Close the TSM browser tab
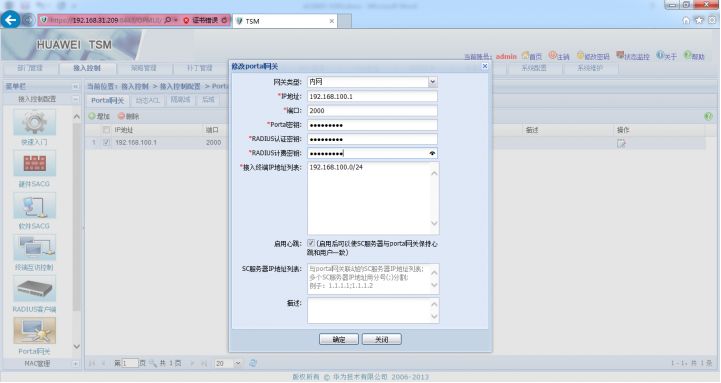The height and width of the screenshot is (383, 721). [x=332, y=21]
